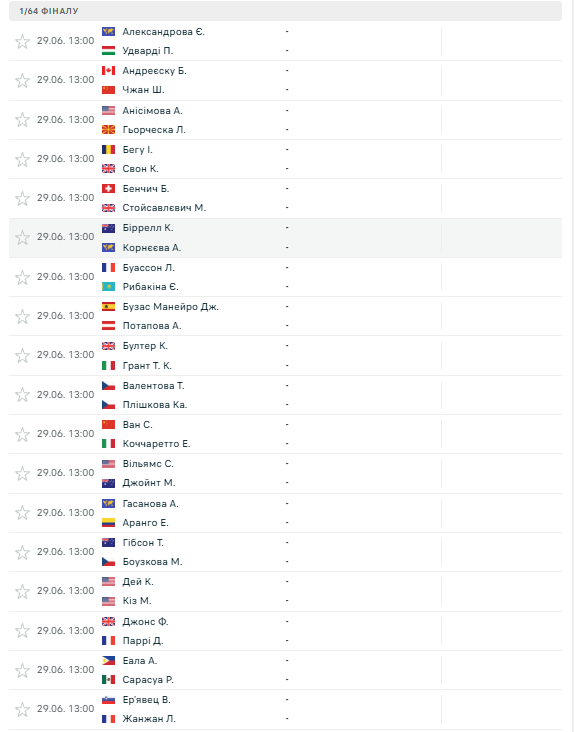Screen dimensions: 574x732
Task: Favorite the Александрова vs Удварді match star
Action: tap(22, 41)
